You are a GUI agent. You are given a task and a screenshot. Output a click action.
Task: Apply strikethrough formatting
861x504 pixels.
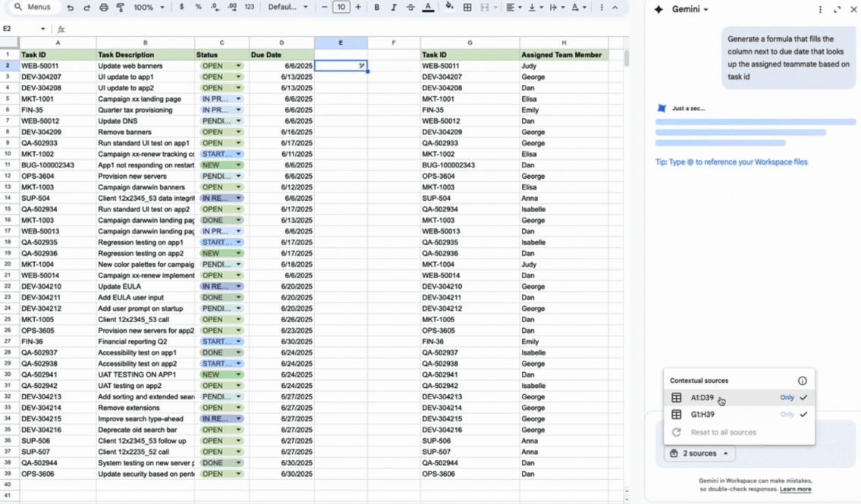point(410,8)
